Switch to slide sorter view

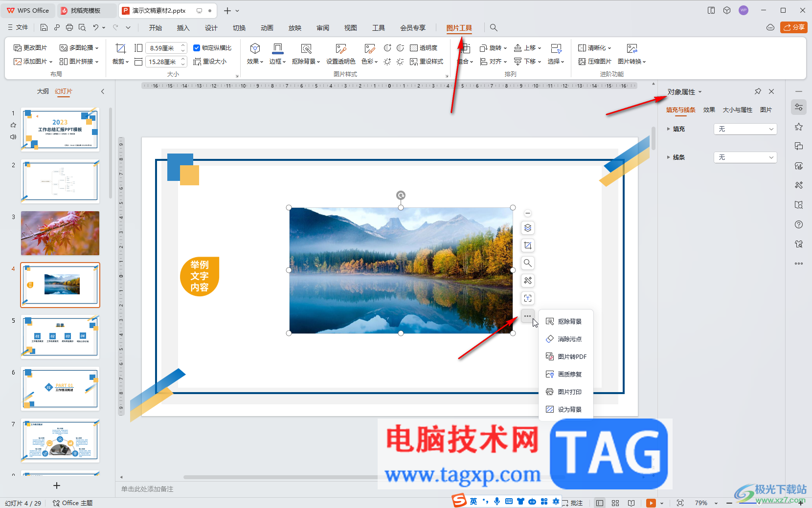pos(615,503)
